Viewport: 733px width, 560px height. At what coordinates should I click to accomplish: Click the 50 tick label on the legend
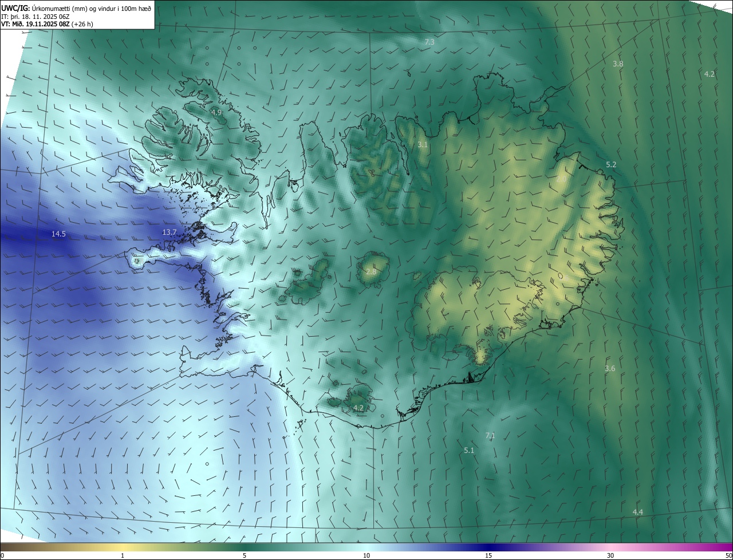click(728, 556)
